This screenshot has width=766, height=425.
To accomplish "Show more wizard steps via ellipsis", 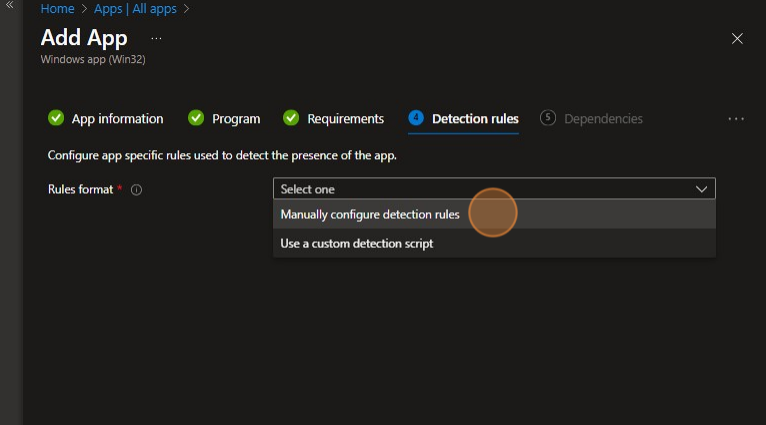I will (x=736, y=119).
